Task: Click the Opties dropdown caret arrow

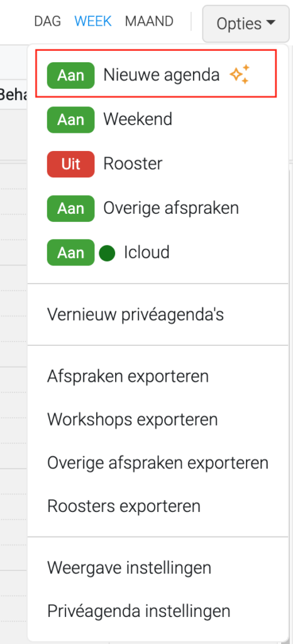Action: (x=270, y=23)
